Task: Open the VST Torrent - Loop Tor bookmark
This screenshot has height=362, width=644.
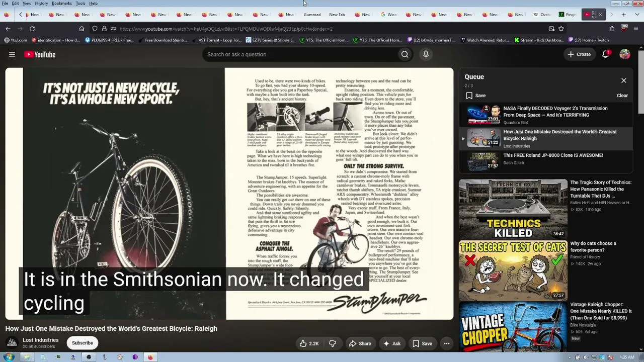Action: 216,40
